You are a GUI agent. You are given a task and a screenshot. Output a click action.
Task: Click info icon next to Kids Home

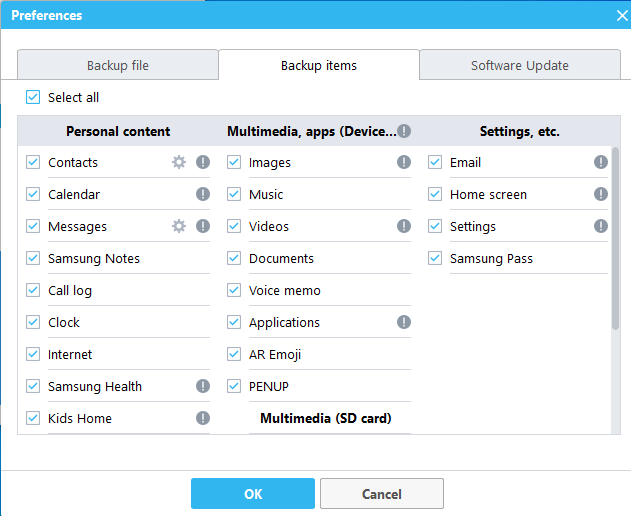point(203,418)
